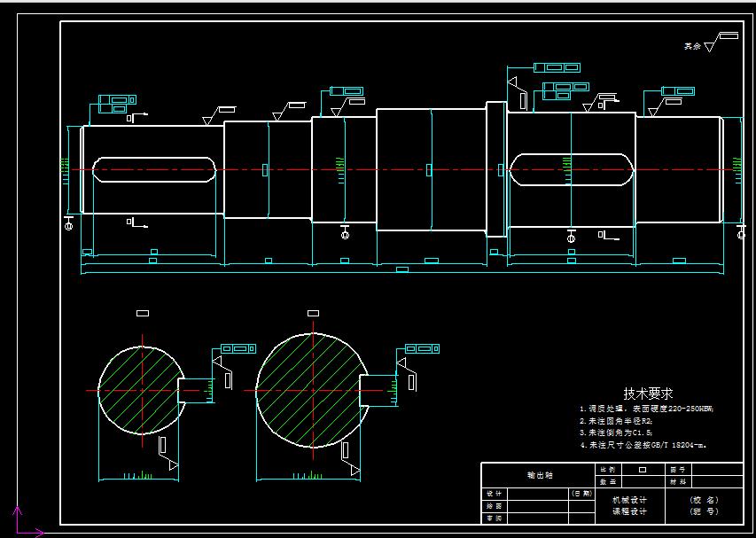Select the right keyway slot on shaft
Viewport: 756px width, 538px height.
tap(572, 169)
